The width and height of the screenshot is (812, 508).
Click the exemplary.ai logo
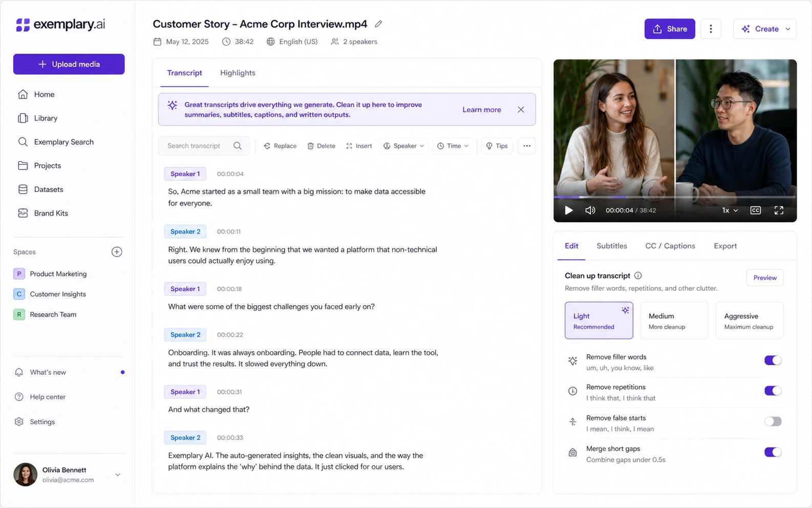tap(60, 25)
